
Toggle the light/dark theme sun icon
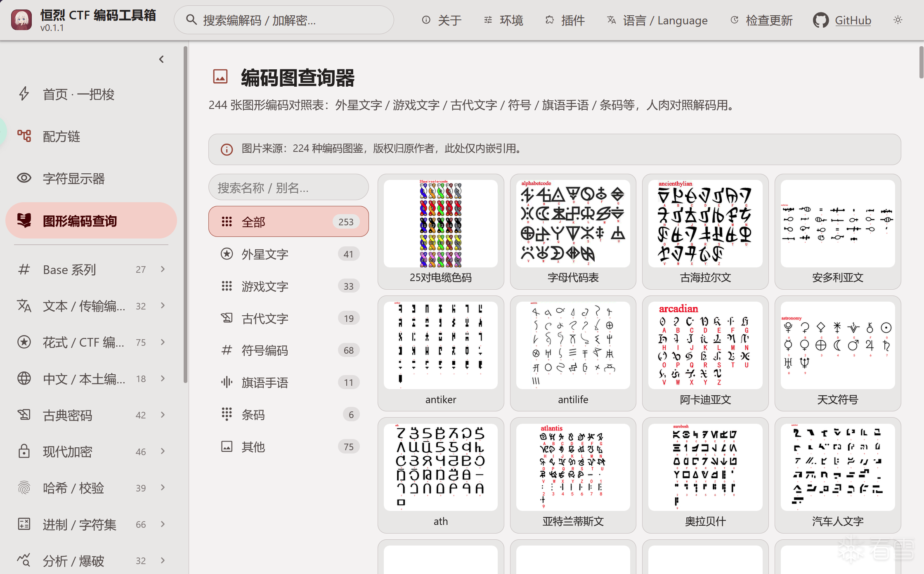click(x=898, y=20)
